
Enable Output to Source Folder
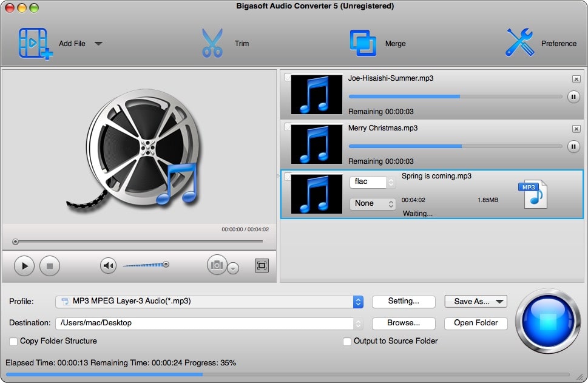pos(348,341)
